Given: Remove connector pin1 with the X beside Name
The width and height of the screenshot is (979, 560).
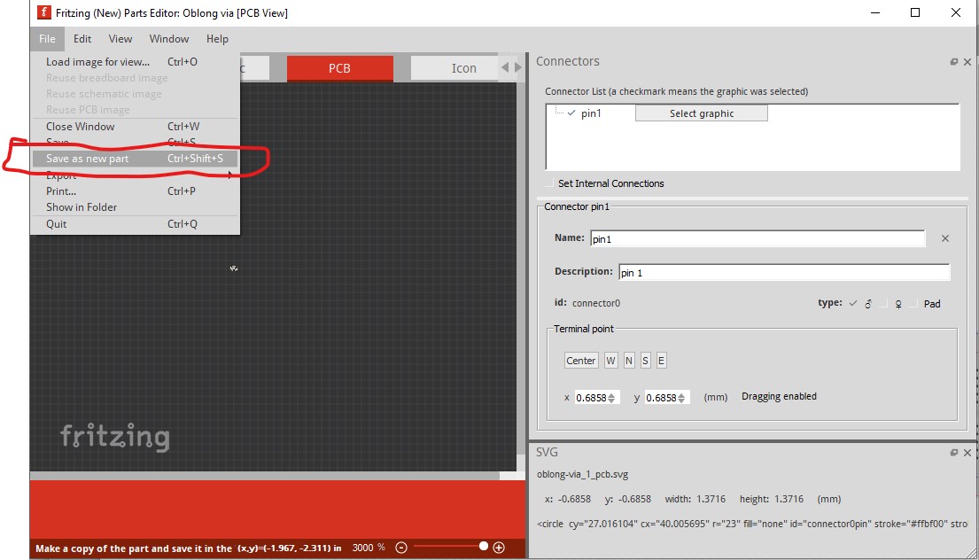Looking at the screenshot, I should (945, 238).
